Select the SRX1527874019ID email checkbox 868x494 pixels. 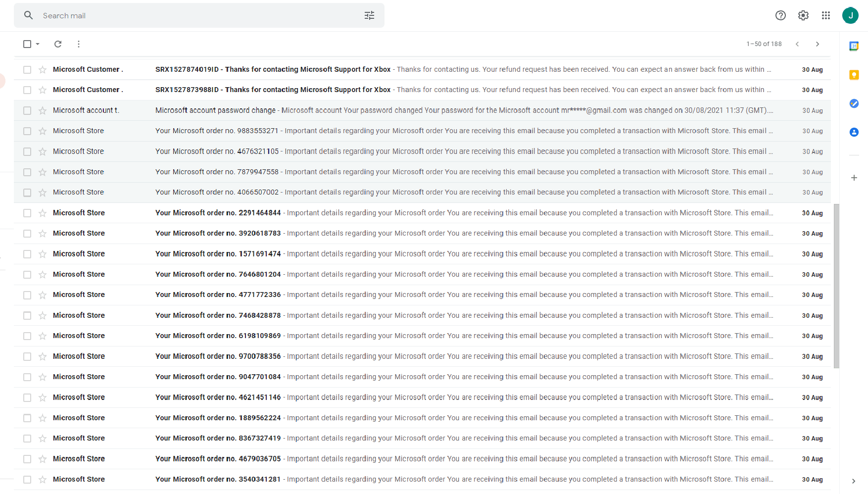coord(27,70)
